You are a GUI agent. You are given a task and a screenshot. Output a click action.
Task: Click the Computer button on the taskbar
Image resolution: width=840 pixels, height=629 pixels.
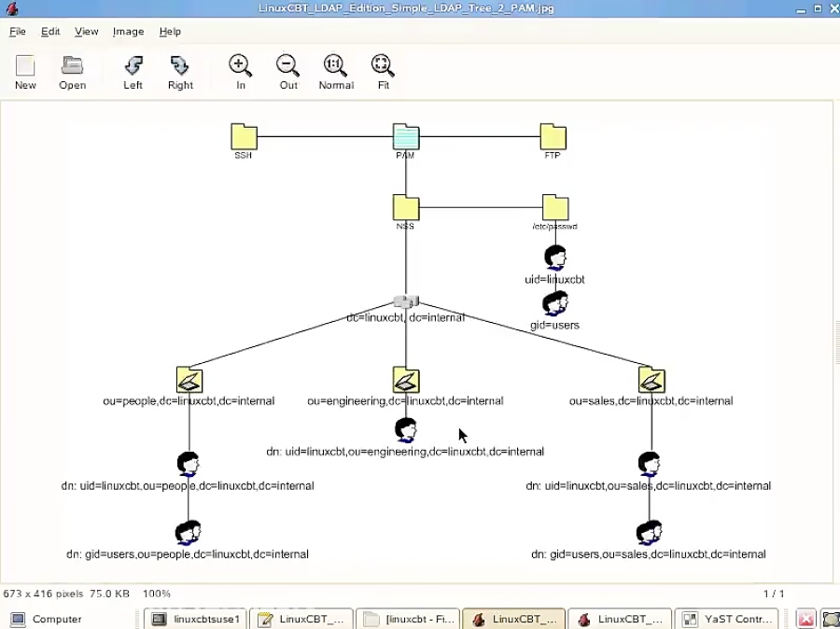[x=47, y=619]
